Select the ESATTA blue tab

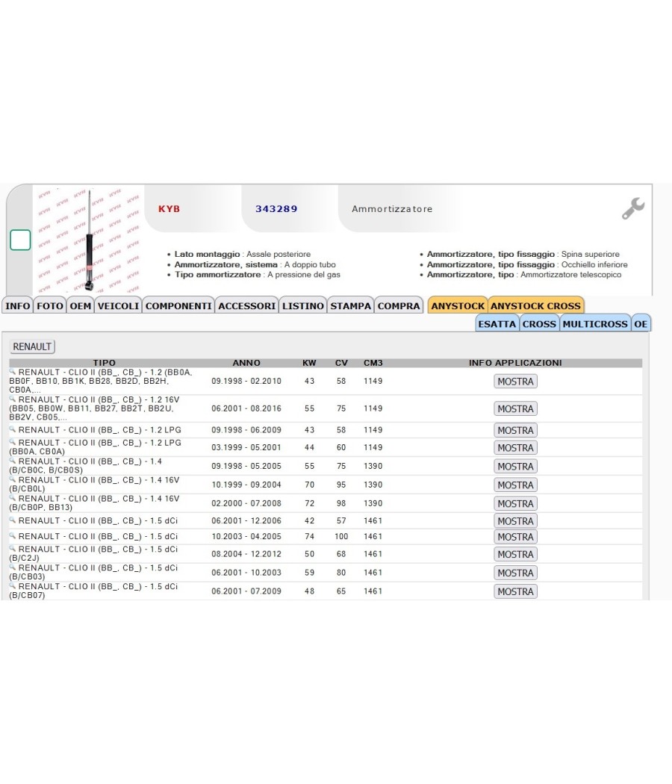(497, 324)
